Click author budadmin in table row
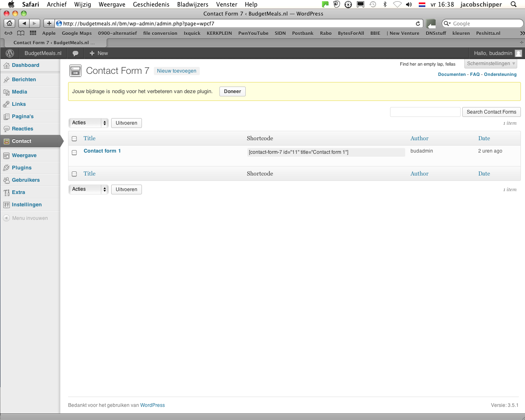Image resolution: width=525 pixels, height=420 pixels. (x=422, y=151)
